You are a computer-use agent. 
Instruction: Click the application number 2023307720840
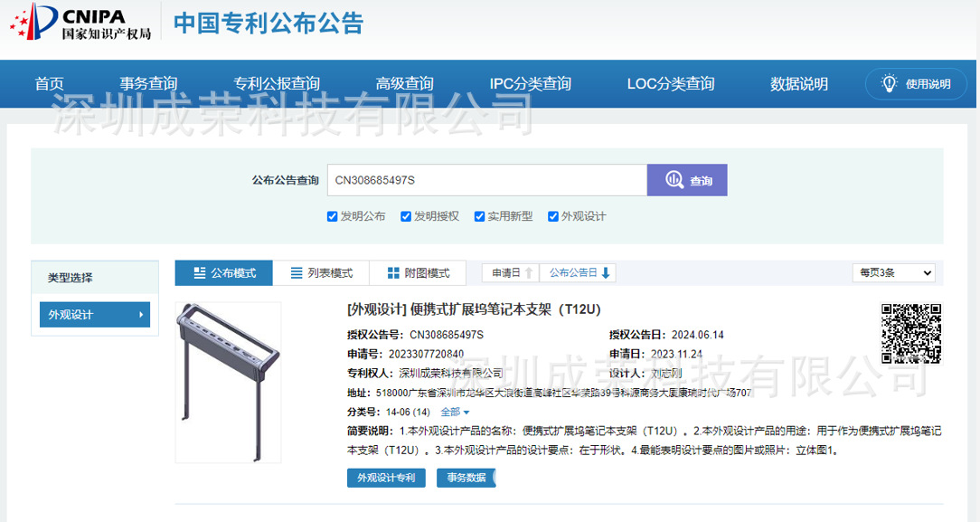point(426,355)
